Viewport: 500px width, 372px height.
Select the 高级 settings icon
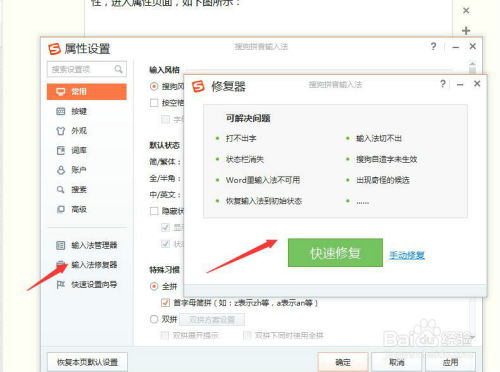point(61,209)
